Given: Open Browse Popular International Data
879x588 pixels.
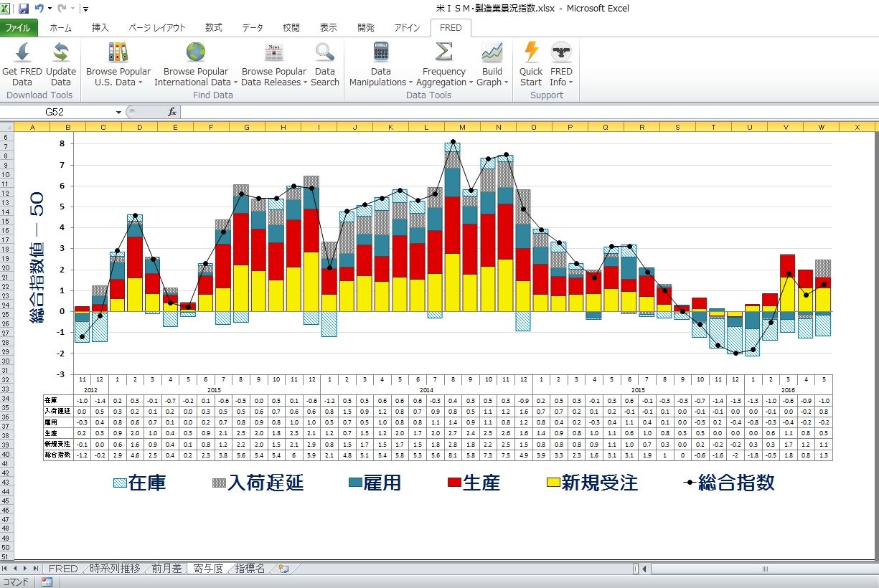Looking at the screenshot, I should coord(195,65).
